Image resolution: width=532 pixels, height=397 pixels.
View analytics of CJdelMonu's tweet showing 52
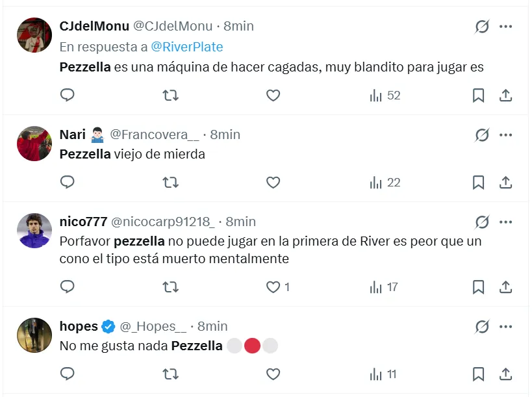pyautogui.click(x=385, y=96)
